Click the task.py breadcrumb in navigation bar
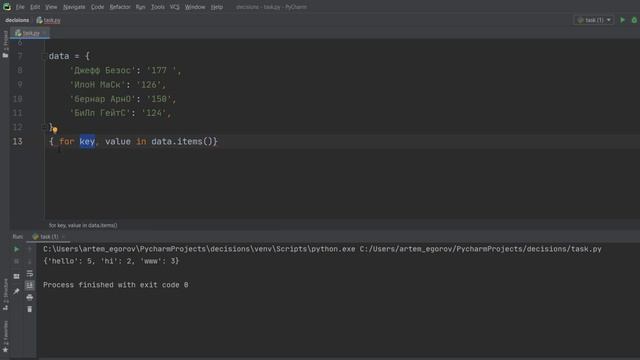Screen dimensions: 640x360 [x=48, y=20]
